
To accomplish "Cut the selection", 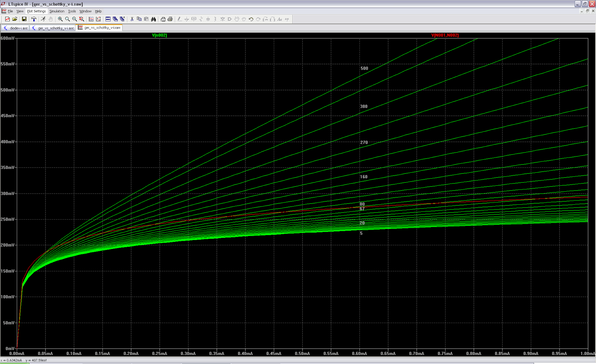I will 132,19.
